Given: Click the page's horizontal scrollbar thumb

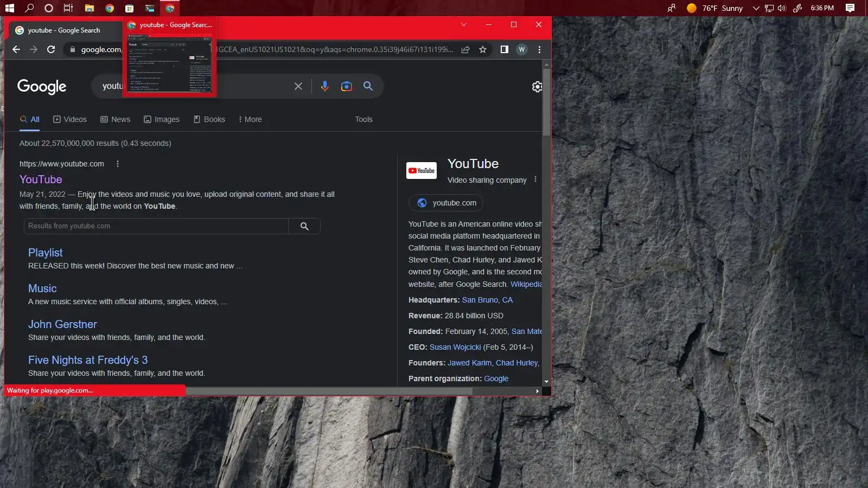Looking at the screenshot, I should pyautogui.click(x=329, y=391).
